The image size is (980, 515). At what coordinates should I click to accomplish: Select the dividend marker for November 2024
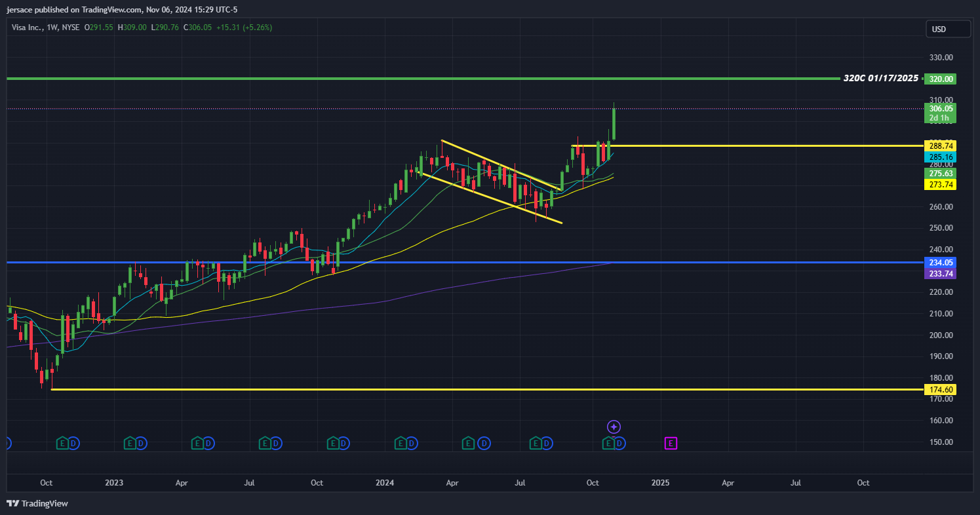tap(619, 444)
